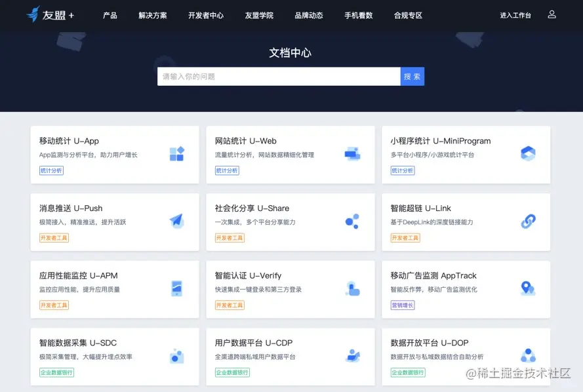Open the 智能超链 U-Link title

point(420,208)
